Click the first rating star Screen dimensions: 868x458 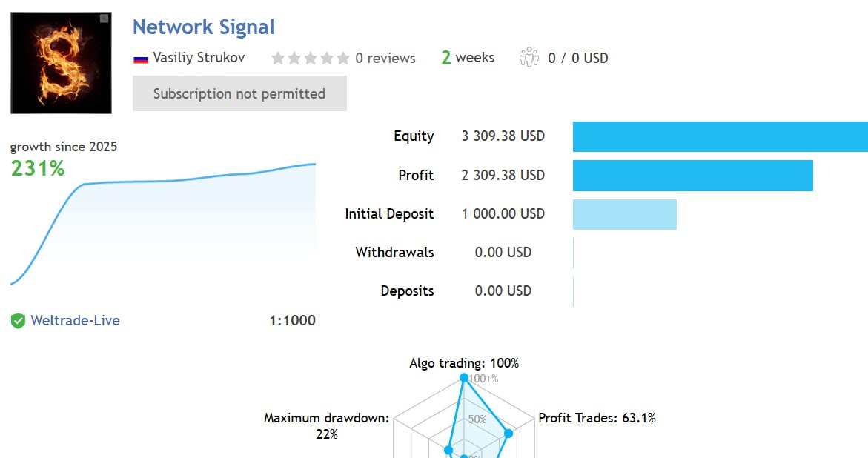point(278,58)
